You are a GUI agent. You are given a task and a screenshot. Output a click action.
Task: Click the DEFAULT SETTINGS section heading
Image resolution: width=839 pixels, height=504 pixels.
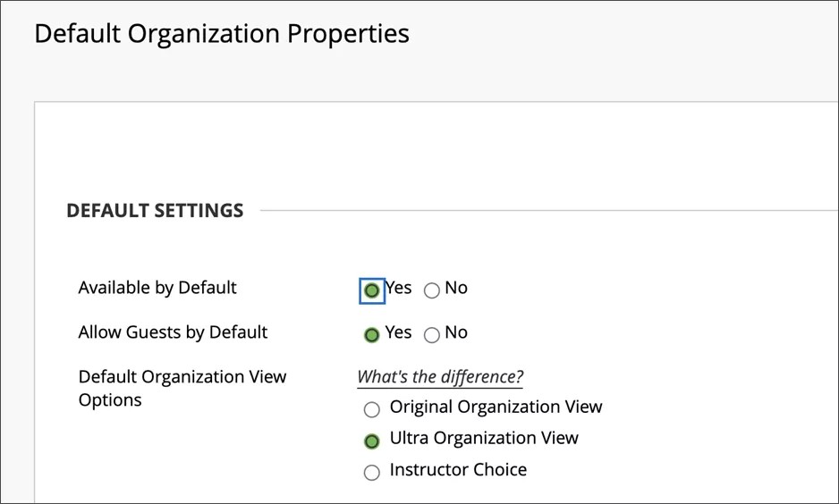(x=155, y=211)
